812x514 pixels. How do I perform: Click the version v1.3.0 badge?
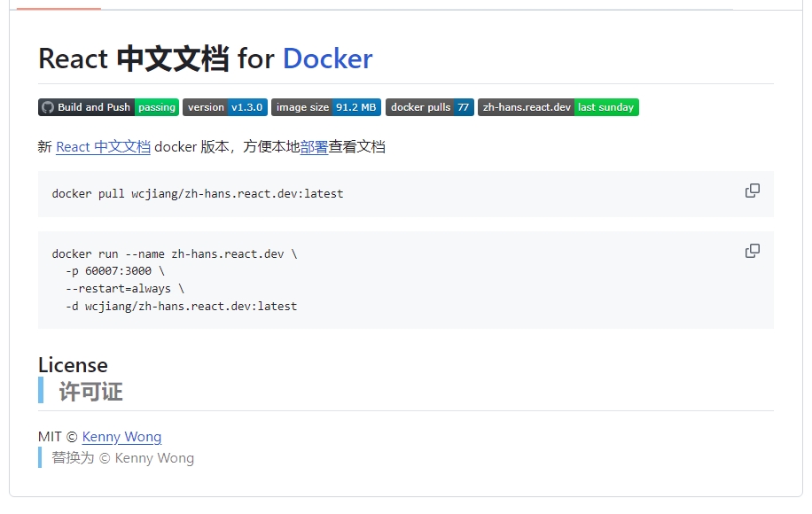pos(225,107)
